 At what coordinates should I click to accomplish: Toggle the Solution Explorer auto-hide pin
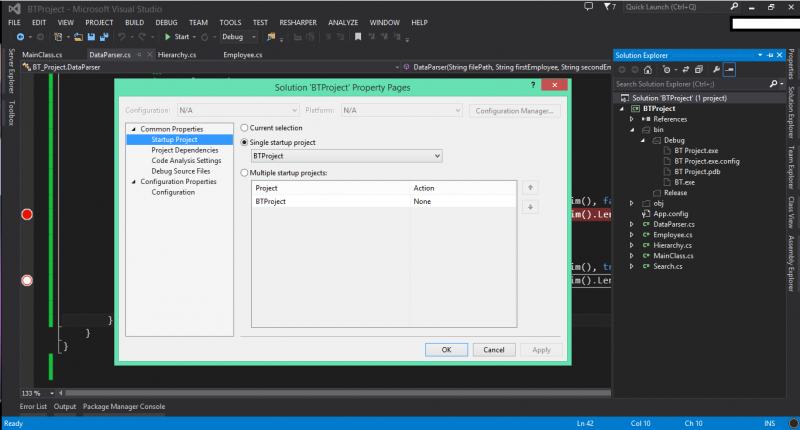pyautogui.click(x=770, y=55)
